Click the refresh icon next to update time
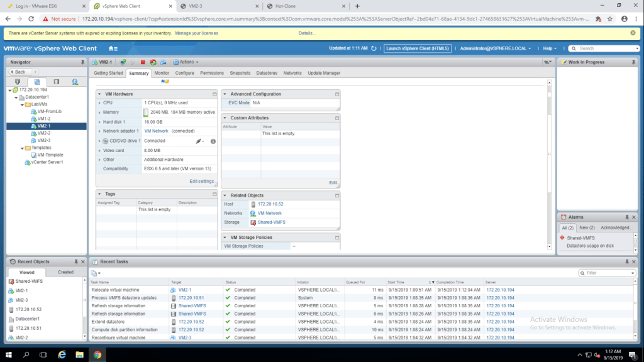 (x=374, y=48)
